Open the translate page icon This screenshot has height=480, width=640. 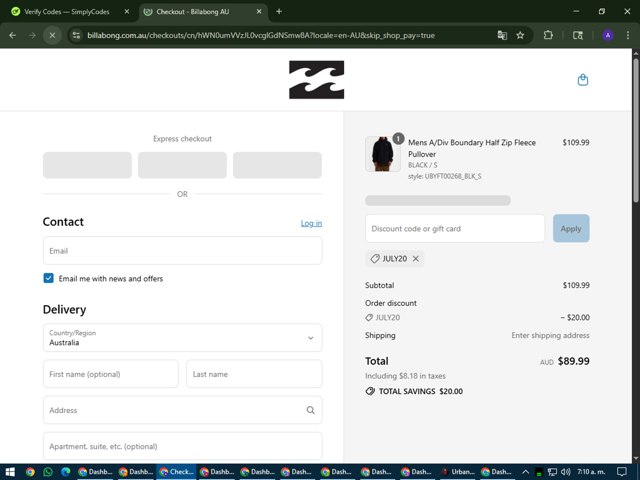[502, 36]
